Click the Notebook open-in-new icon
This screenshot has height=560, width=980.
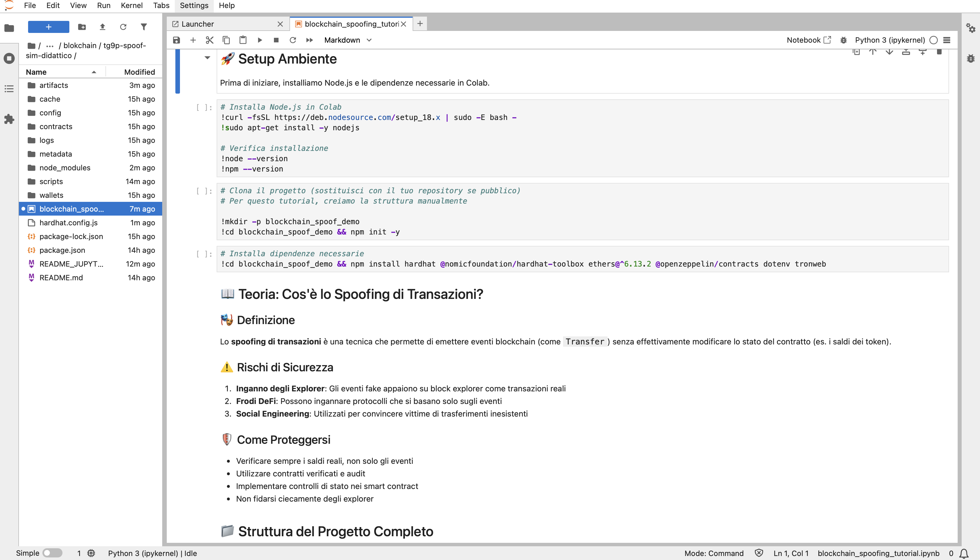[827, 40]
